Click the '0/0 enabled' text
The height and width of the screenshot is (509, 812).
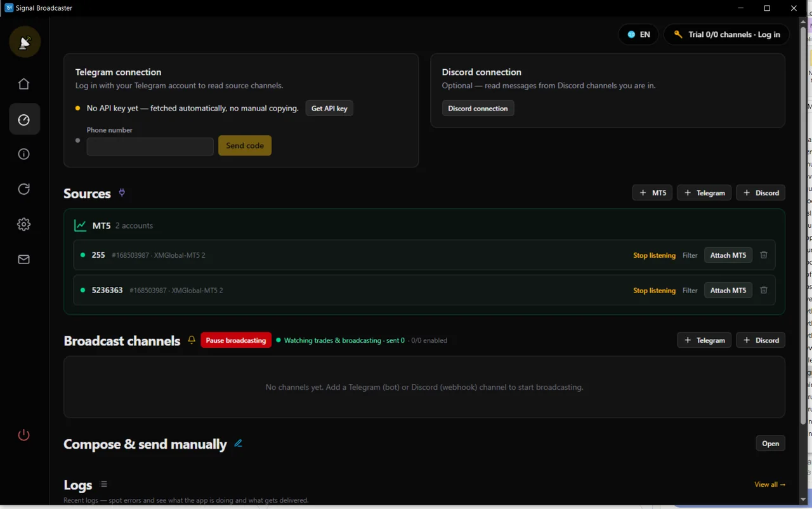(429, 340)
